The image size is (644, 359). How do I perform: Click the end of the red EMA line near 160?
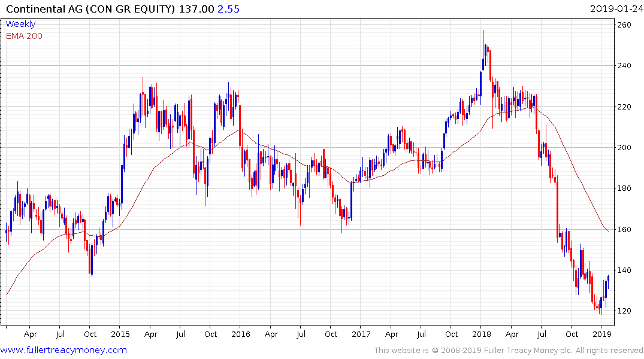pyautogui.click(x=608, y=231)
